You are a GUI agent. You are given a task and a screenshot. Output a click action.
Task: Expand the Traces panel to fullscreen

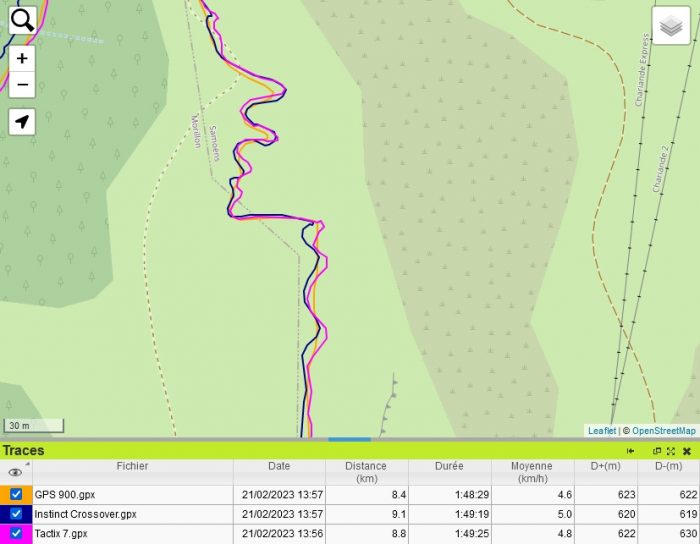[x=671, y=451]
